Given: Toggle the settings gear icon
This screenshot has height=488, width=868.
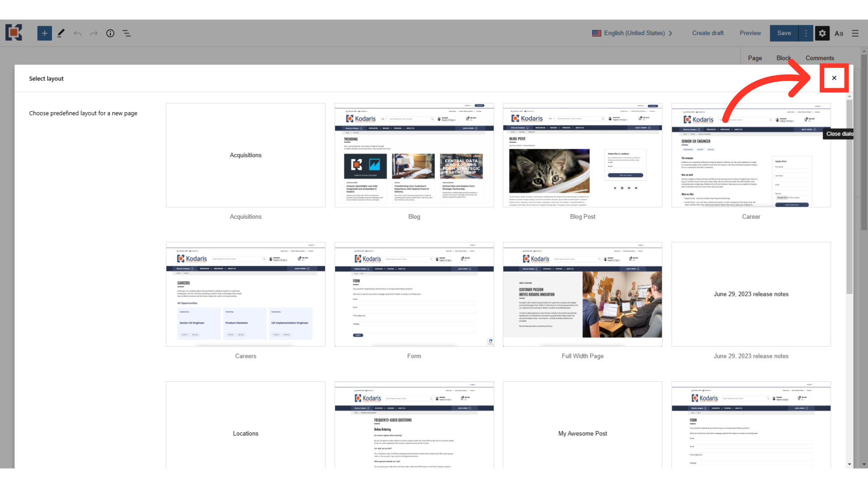Looking at the screenshot, I should click(822, 33).
